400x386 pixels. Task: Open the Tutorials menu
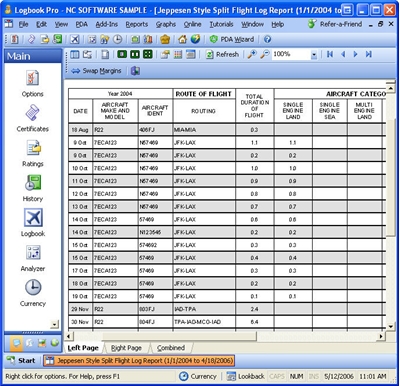click(x=221, y=24)
